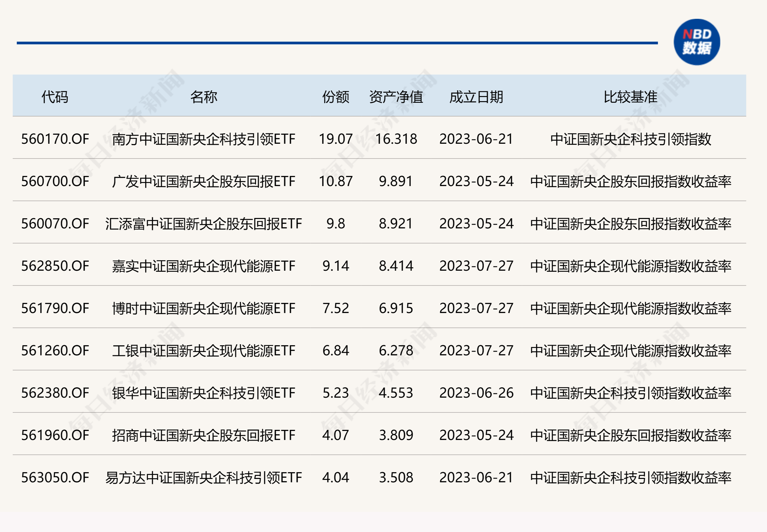767x532 pixels.
Task: Click date 2023-07-27 in 561260.OF row
Action: 476,351
